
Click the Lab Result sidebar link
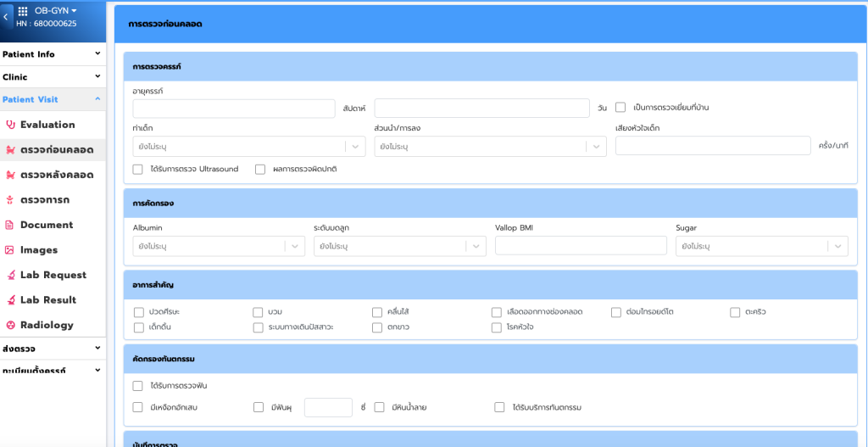click(x=48, y=300)
